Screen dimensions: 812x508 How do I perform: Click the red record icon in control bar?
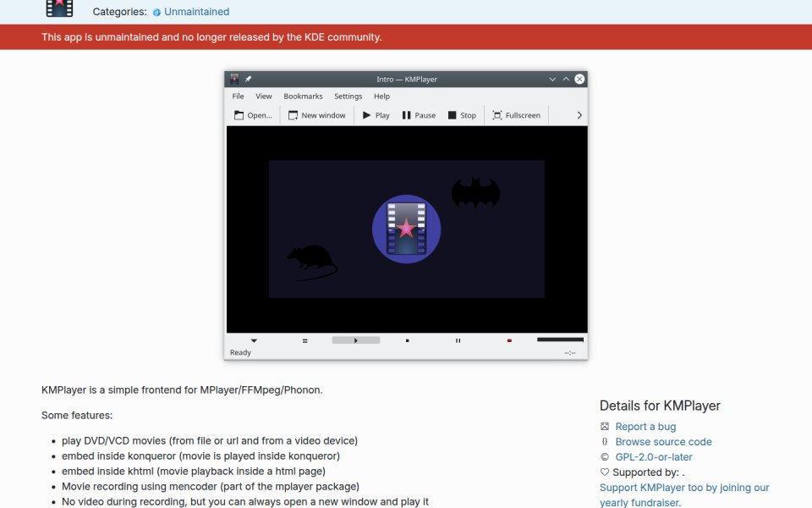click(509, 340)
